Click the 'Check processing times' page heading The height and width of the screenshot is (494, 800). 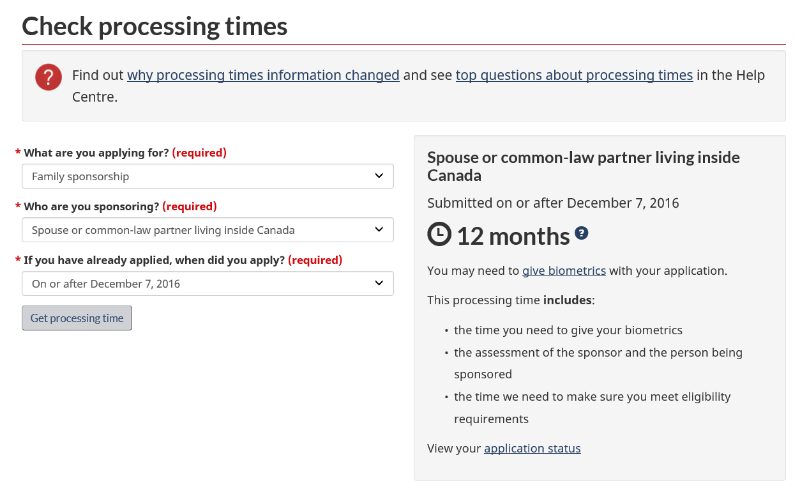[x=155, y=26]
